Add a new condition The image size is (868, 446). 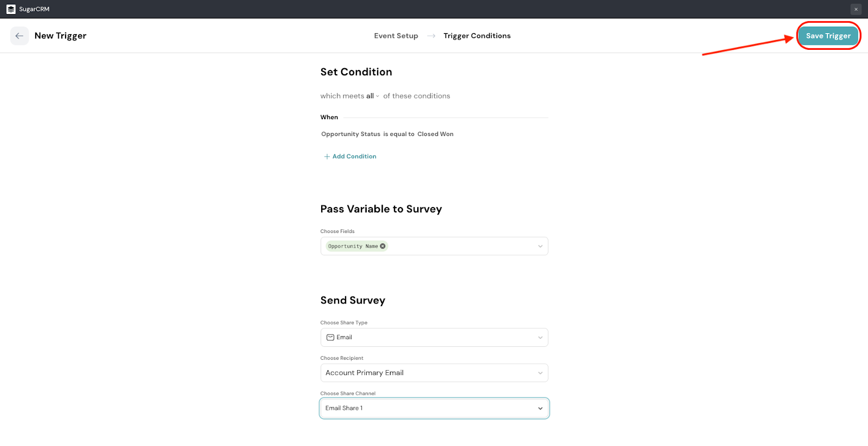354,157
